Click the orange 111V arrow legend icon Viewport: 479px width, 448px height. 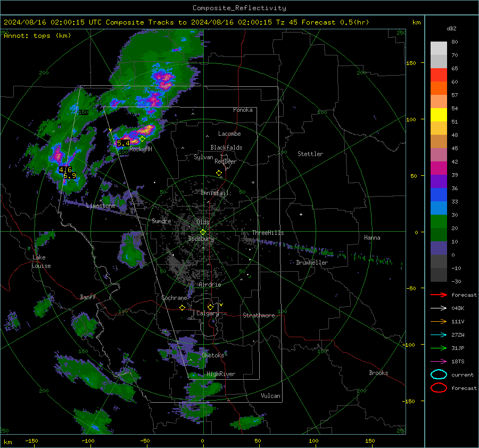click(439, 321)
